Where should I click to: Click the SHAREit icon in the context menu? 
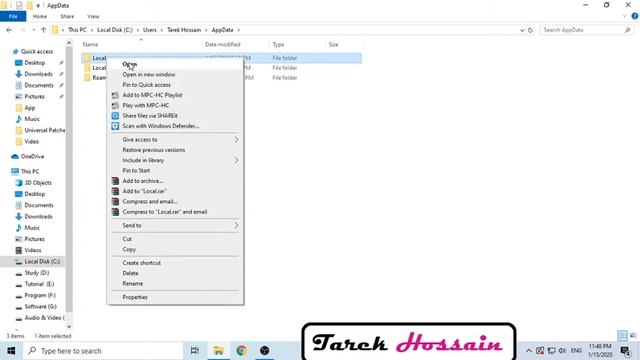[115, 116]
